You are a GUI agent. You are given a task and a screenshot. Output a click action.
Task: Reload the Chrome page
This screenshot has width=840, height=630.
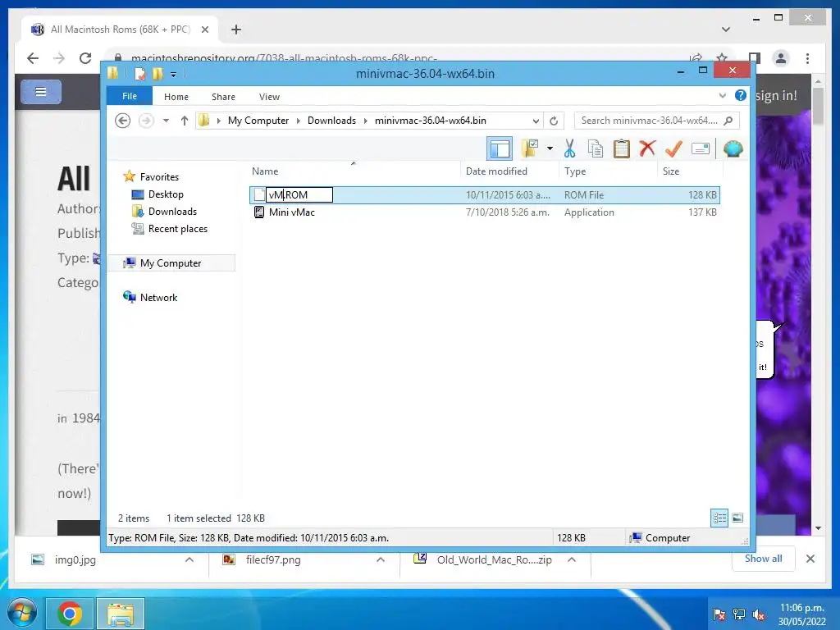(84, 58)
